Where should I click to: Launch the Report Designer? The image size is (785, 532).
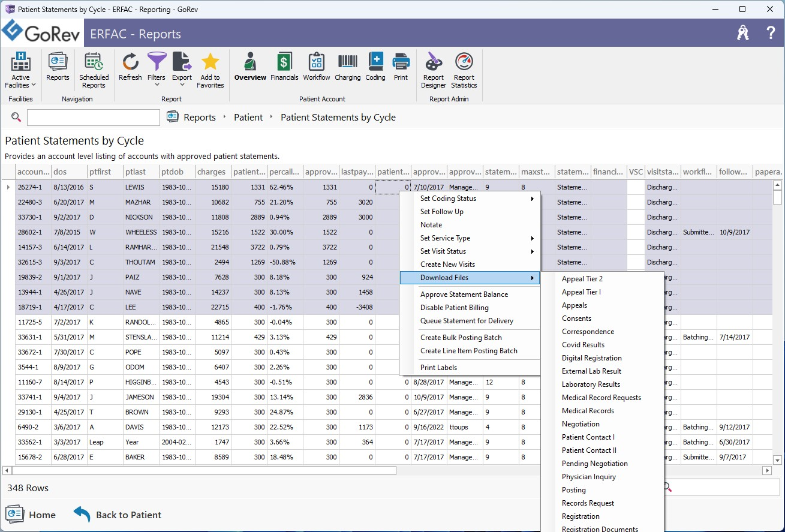coord(434,70)
